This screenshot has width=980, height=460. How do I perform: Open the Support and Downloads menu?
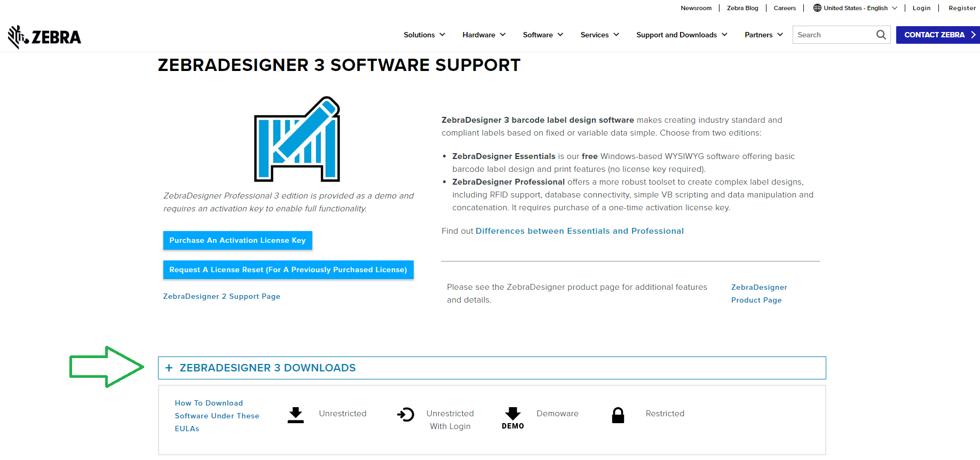click(x=682, y=35)
